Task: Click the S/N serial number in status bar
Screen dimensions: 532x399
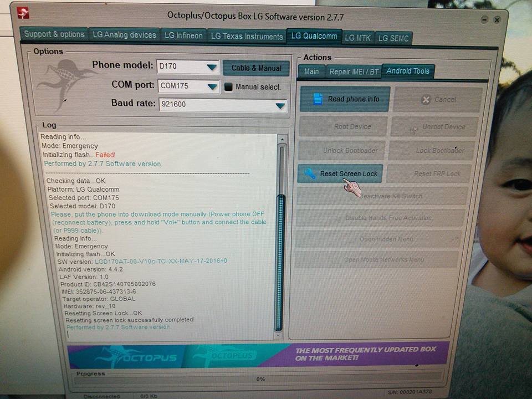Action: [x=410, y=392]
